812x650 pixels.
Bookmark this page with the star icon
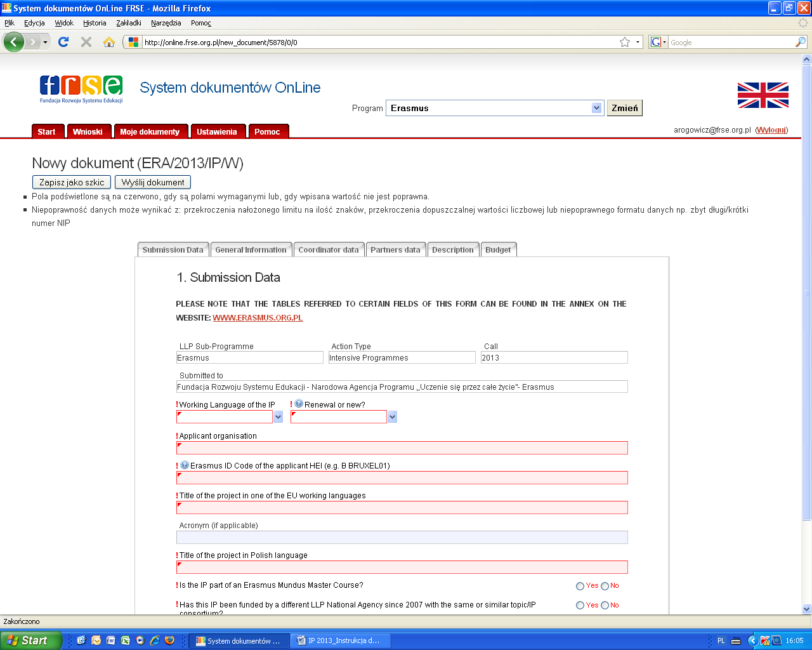[625, 42]
